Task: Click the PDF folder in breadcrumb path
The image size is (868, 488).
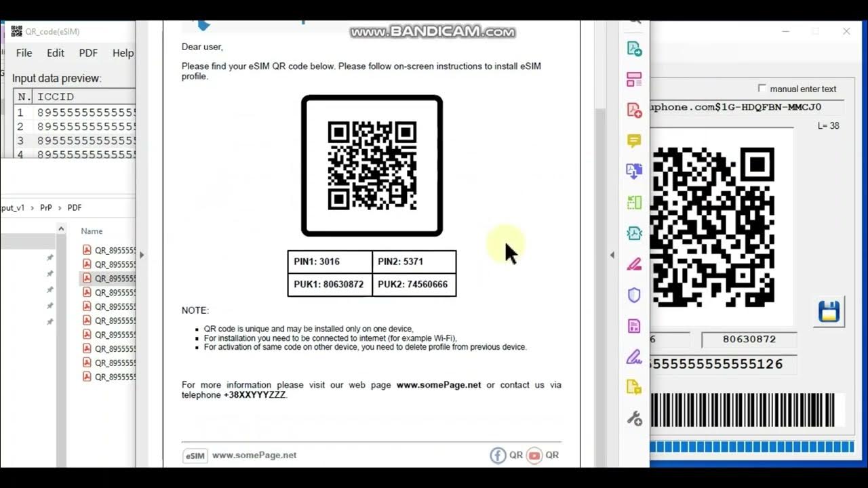Action: 74,208
